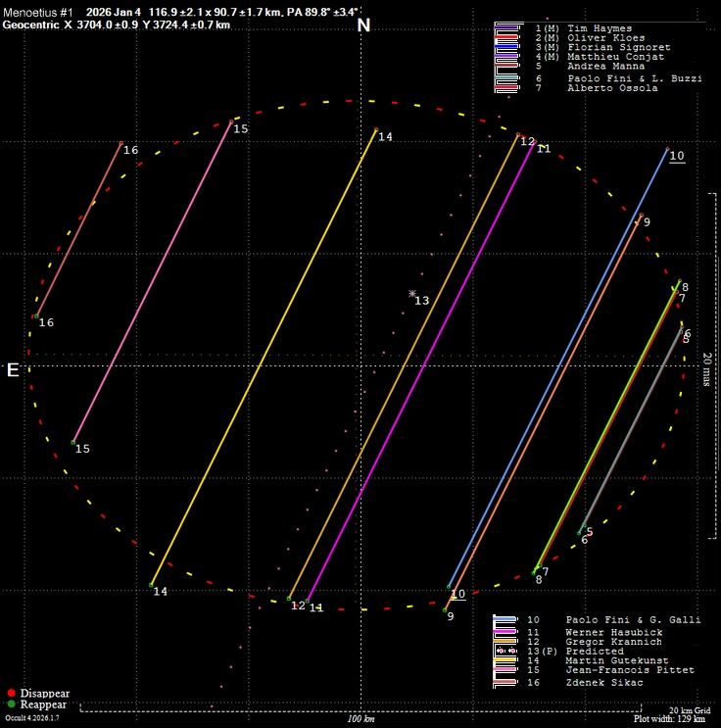Select Oliver Kloes in observer legend
This screenshot has width=721, height=728.
click(x=601, y=38)
